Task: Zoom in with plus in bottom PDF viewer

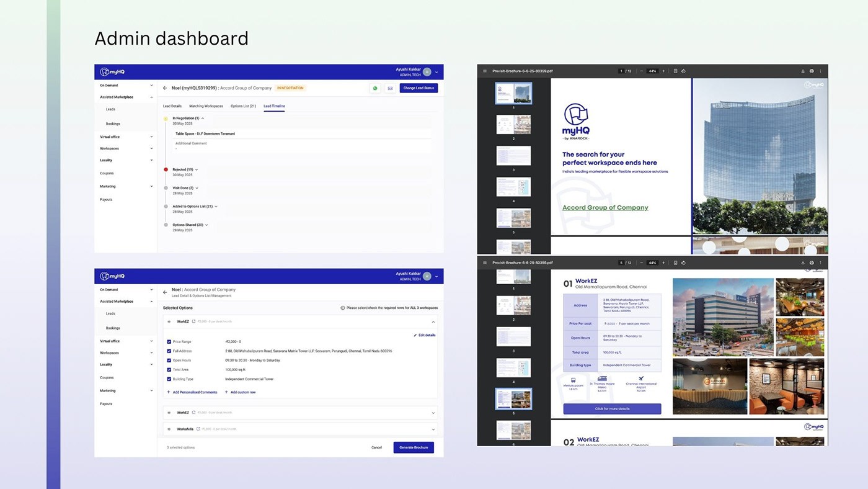Action: coord(663,262)
